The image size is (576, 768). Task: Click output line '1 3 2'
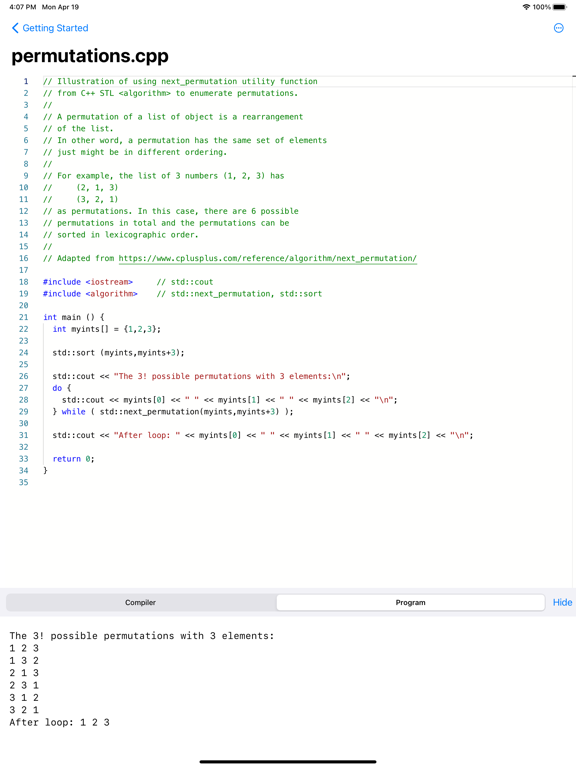[24, 660]
